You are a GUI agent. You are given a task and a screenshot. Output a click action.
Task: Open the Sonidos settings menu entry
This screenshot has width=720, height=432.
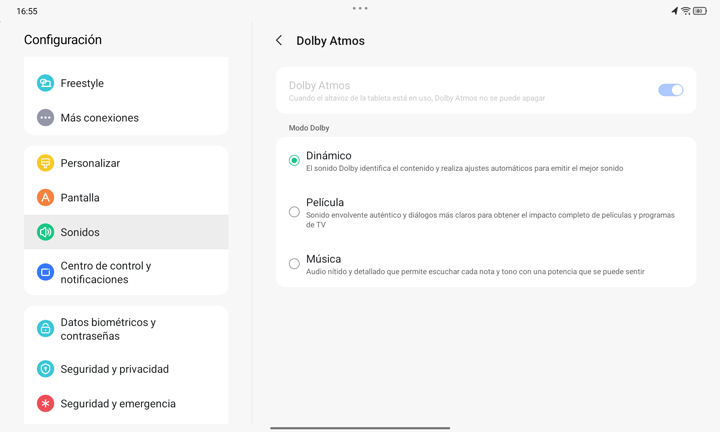point(126,232)
